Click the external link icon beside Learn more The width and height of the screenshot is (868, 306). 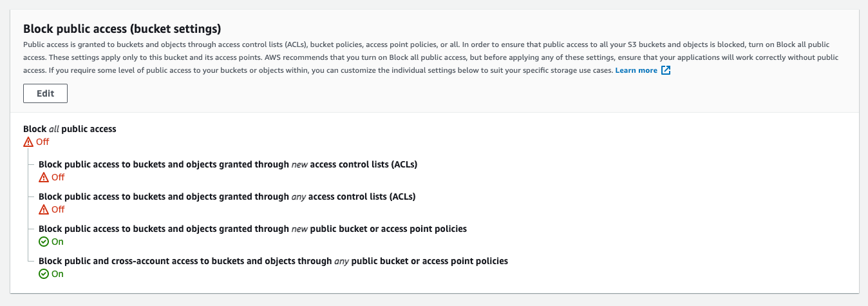(x=666, y=70)
